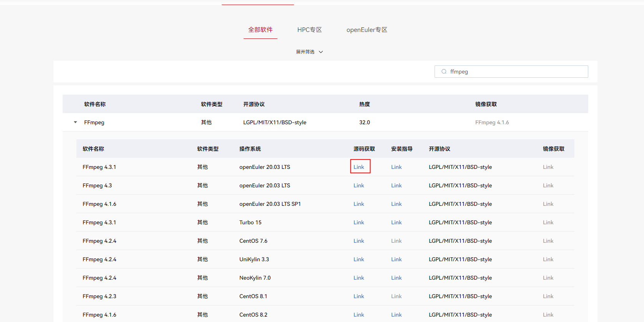Open install guide Link for openEuler 20.03 LTS FFmpeg 4.3.1

click(x=396, y=167)
